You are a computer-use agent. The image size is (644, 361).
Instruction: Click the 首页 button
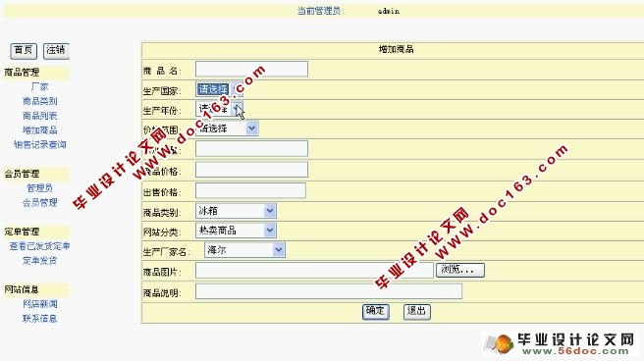coord(24,51)
